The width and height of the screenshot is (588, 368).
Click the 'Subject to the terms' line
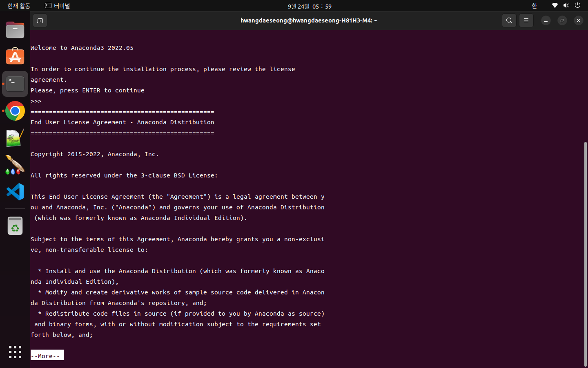tap(178, 239)
